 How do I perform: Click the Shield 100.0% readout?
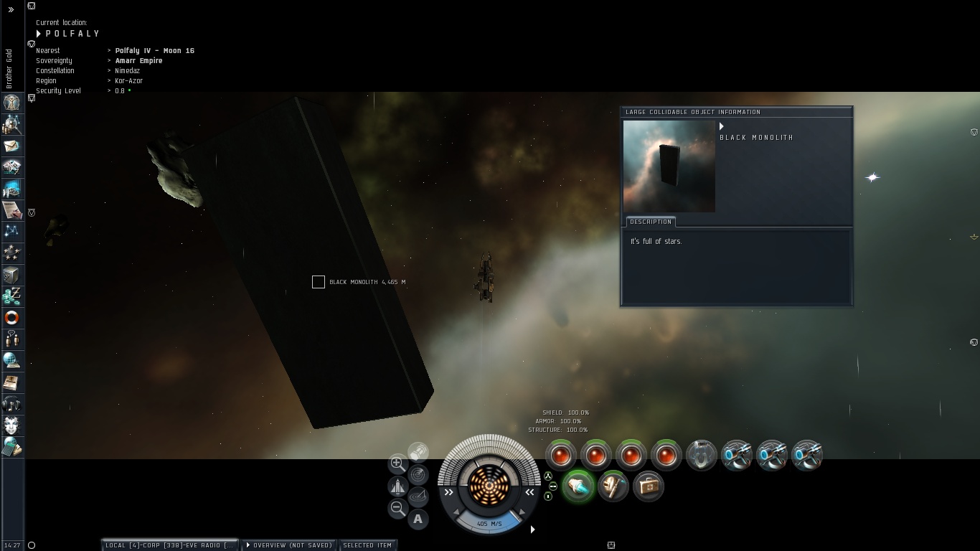(566, 413)
